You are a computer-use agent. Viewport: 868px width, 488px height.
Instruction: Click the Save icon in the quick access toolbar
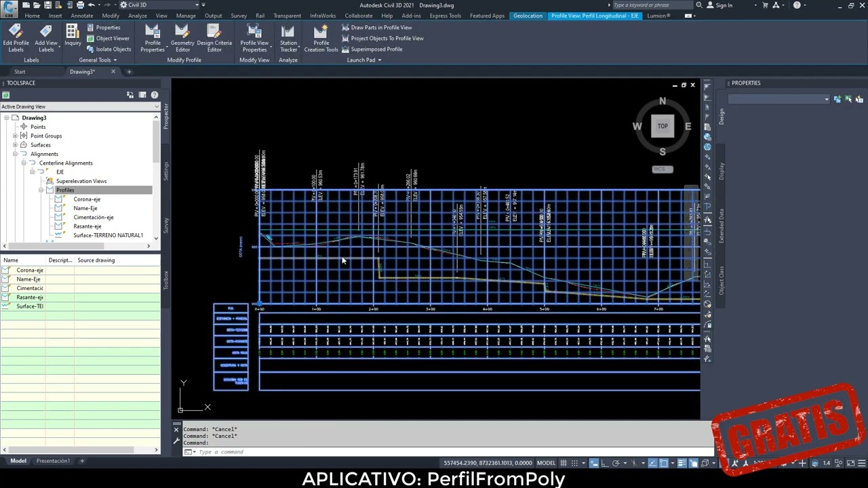click(47, 5)
